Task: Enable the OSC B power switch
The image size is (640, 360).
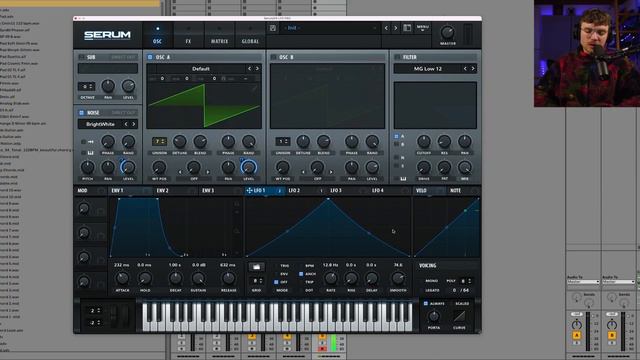Action: pos(274,57)
